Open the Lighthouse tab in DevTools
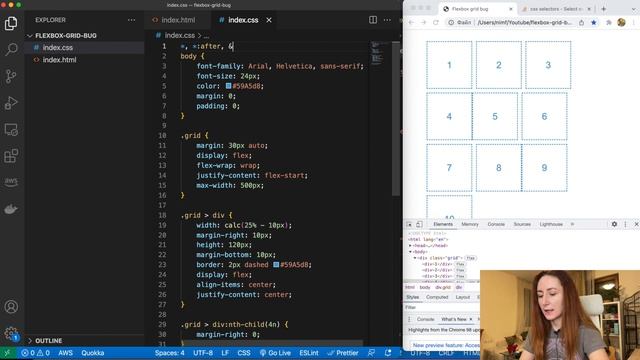The width and height of the screenshot is (640, 360). click(x=551, y=224)
